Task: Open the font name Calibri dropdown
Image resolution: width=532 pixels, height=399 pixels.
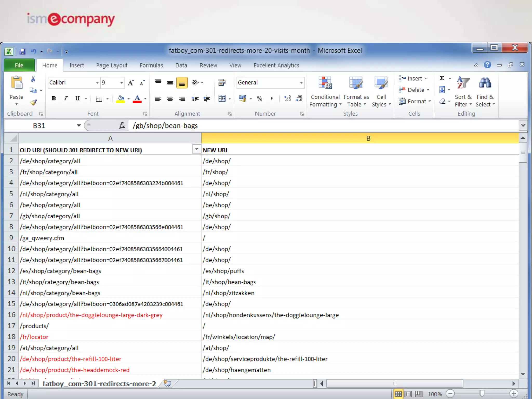Action: click(x=97, y=83)
